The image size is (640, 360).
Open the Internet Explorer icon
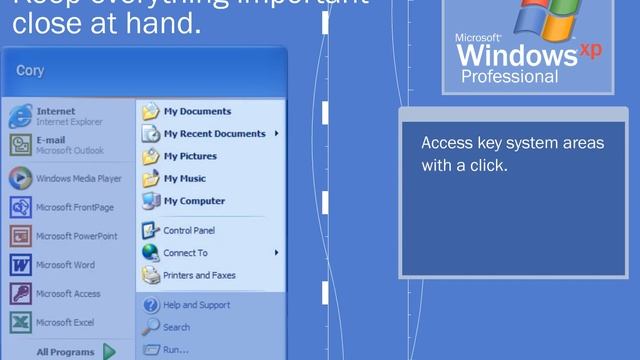click(20, 116)
